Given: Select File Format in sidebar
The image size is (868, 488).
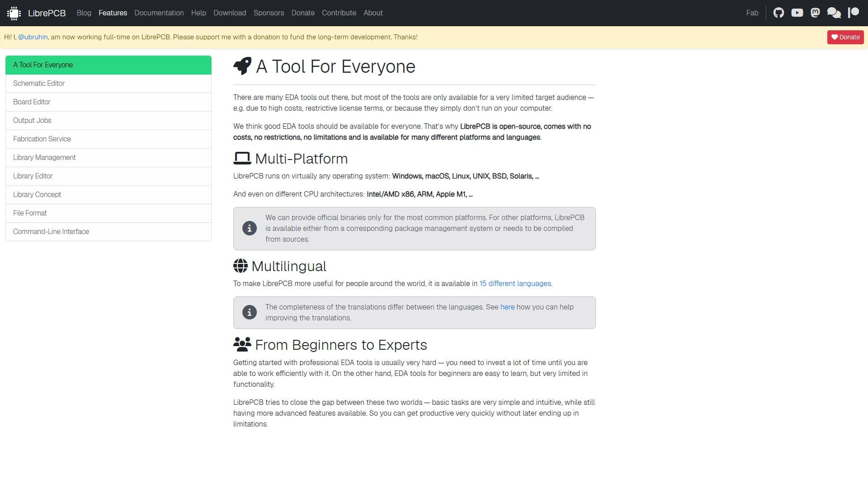Looking at the screenshot, I should pos(108,213).
